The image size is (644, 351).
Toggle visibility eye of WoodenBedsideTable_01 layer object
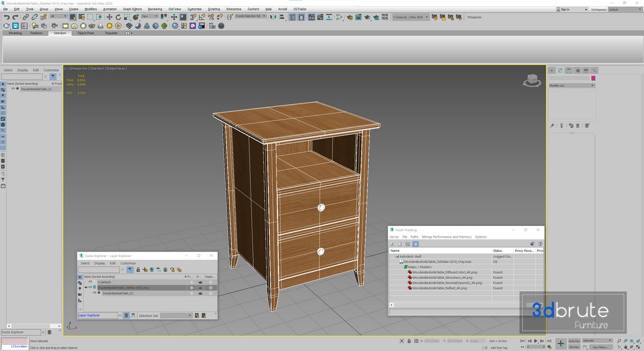click(x=94, y=293)
